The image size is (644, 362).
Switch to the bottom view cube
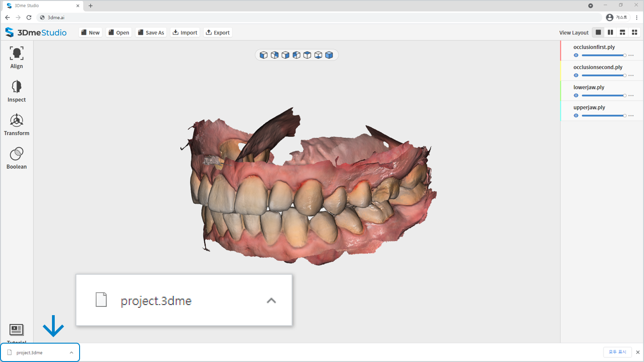coord(318,55)
